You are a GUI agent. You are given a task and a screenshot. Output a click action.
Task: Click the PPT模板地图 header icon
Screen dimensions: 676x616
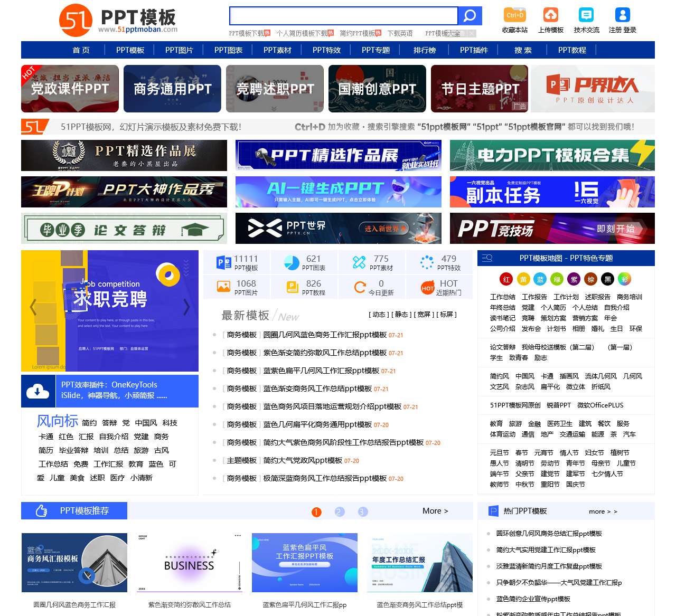(x=487, y=258)
